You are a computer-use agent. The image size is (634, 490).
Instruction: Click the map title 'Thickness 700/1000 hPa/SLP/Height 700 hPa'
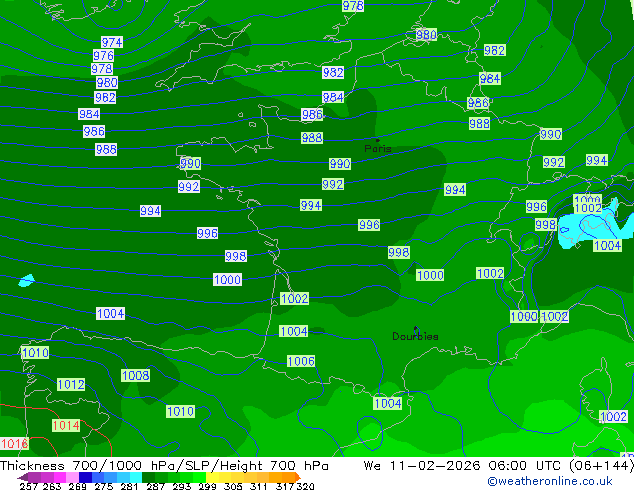coord(164,466)
